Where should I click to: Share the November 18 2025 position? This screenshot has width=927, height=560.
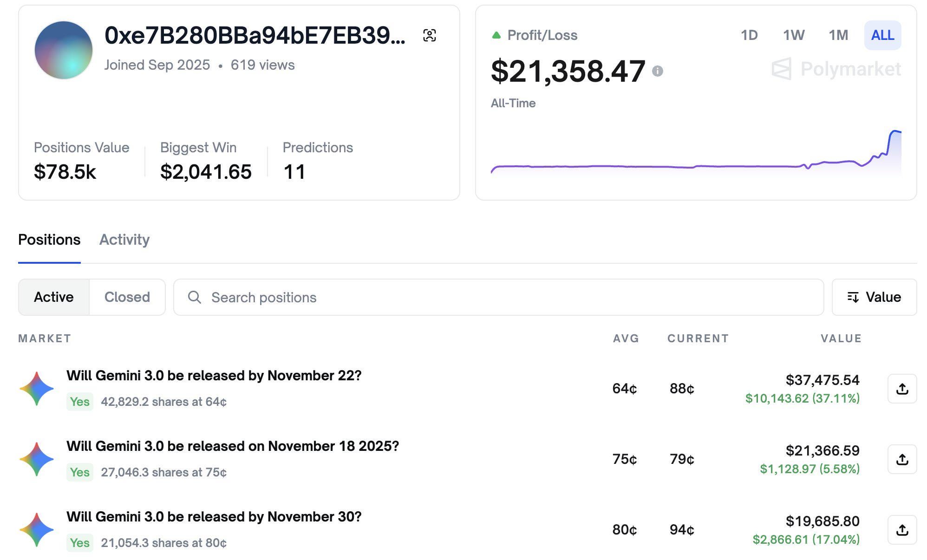(902, 459)
